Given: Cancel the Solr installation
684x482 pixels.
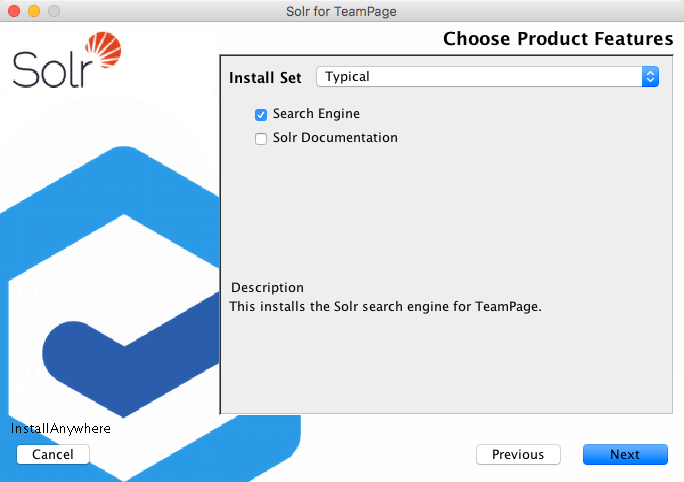Looking at the screenshot, I should (x=53, y=455).
